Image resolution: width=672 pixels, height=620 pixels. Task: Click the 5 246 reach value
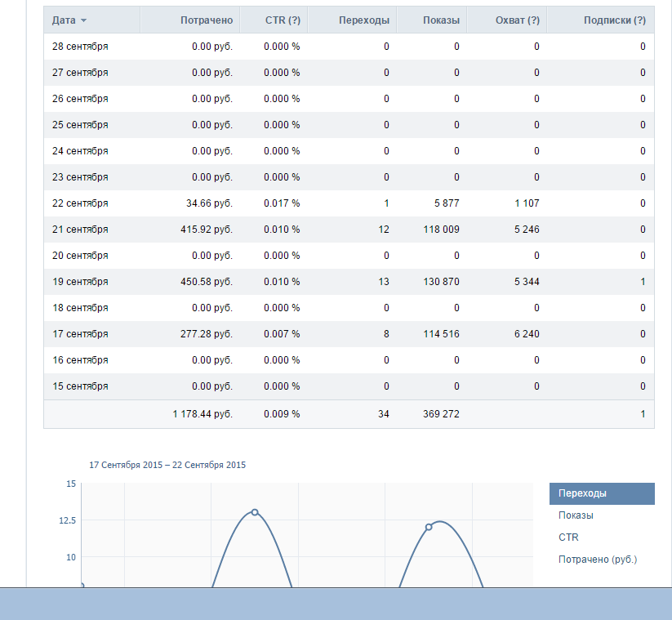point(527,230)
